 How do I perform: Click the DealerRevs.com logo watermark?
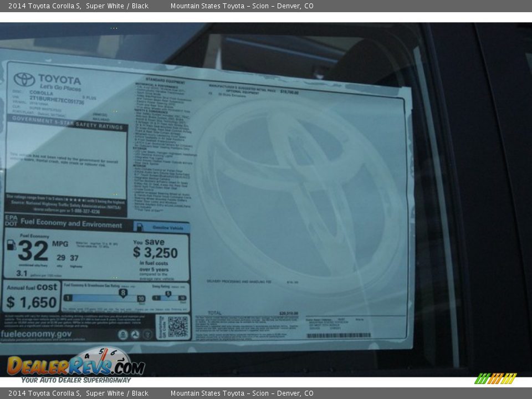[x=75, y=366]
